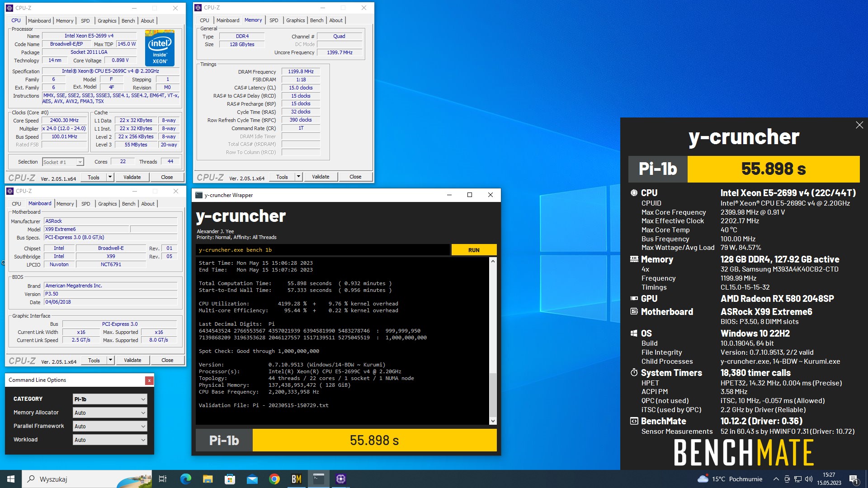
Task: Expand Tools arrow in CPU-Z Mainboard window
Action: tap(110, 360)
